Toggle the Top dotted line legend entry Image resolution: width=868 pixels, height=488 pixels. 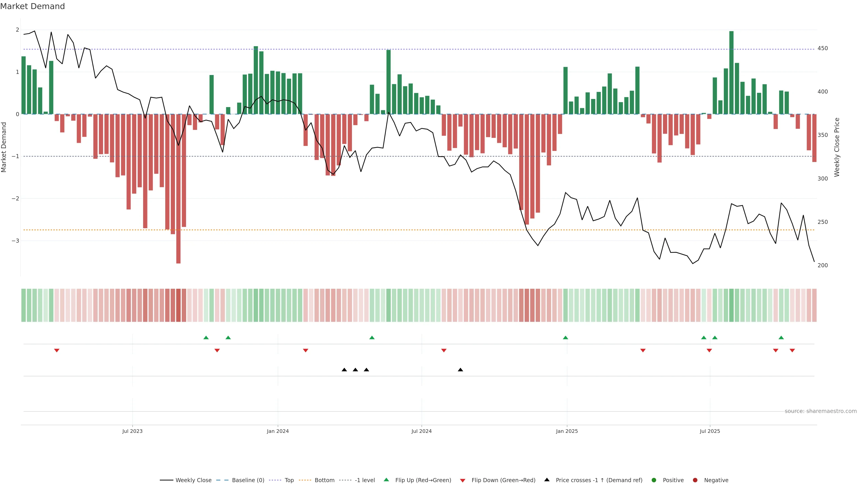(289, 480)
